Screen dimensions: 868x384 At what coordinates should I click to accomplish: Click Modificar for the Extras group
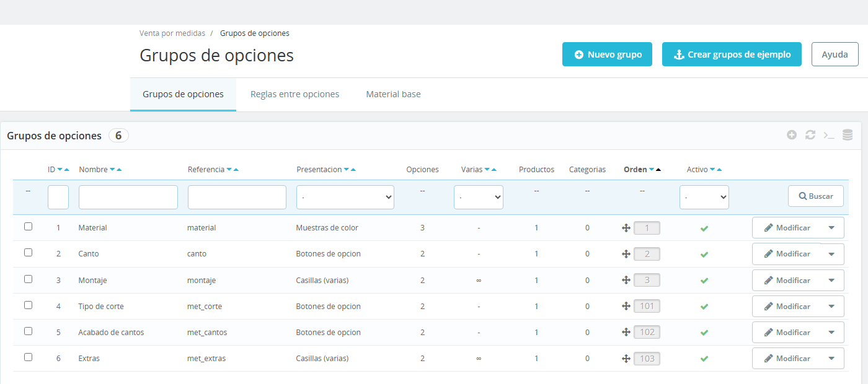click(x=786, y=358)
